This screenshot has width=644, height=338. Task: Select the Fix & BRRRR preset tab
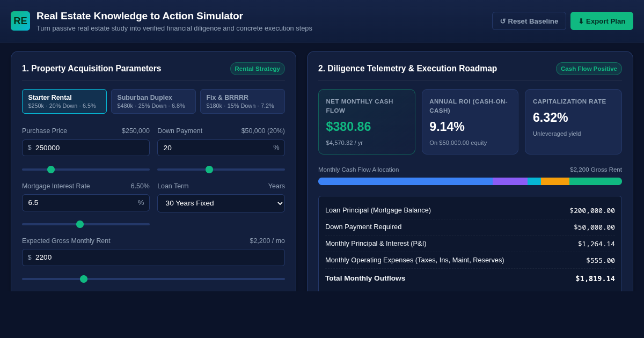(x=243, y=101)
